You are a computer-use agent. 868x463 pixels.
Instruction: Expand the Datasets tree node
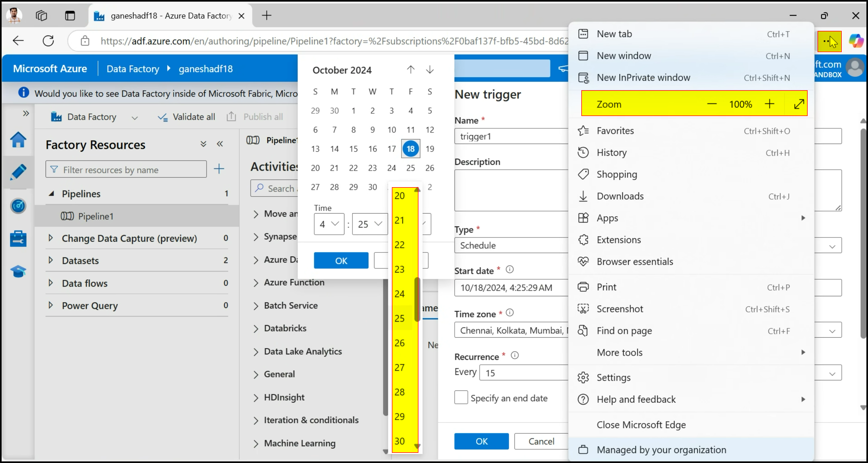pos(50,260)
